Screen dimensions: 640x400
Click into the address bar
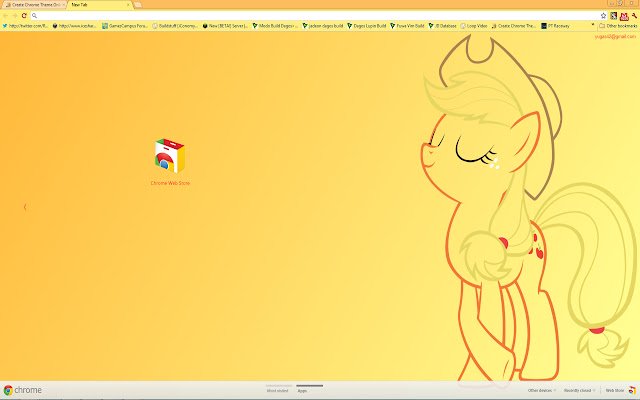click(318, 16)
